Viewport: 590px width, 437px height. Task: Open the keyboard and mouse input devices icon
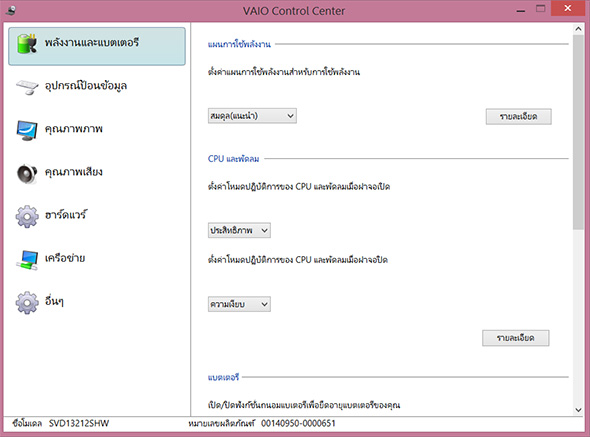pos(27,87)
